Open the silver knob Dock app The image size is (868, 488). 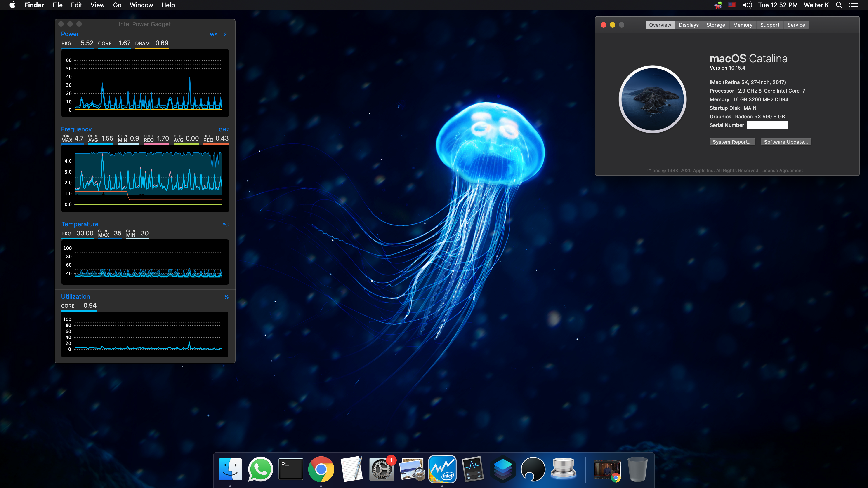click(563, 469)
